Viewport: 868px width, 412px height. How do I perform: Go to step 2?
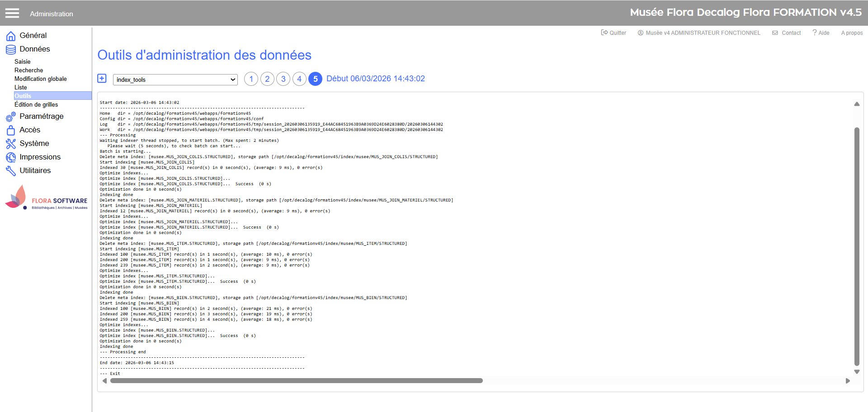point(267,79)
